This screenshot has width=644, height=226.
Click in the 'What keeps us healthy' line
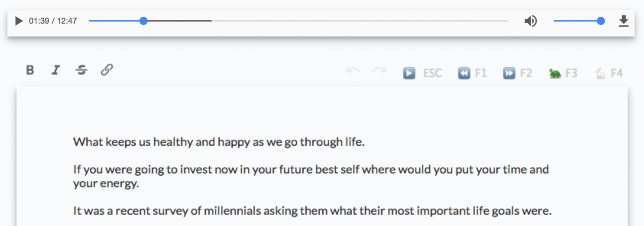(x=219, y=142)
